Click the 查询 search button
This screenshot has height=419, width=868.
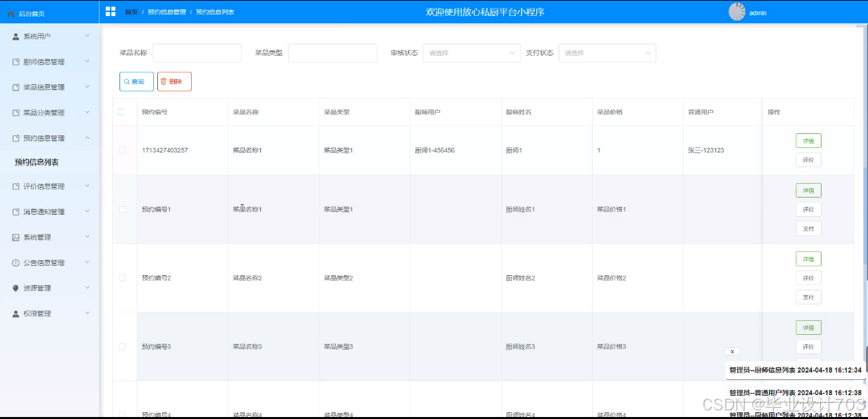point(137,82)
